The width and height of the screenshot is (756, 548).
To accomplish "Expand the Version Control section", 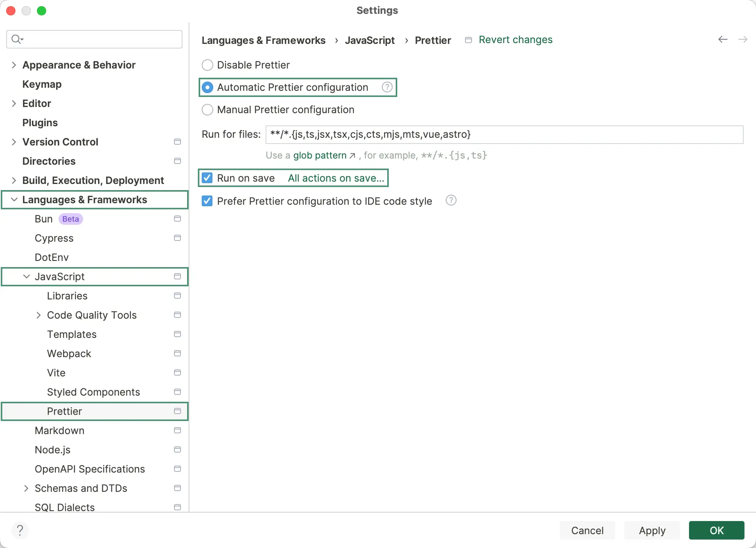I will click(14, 142).
